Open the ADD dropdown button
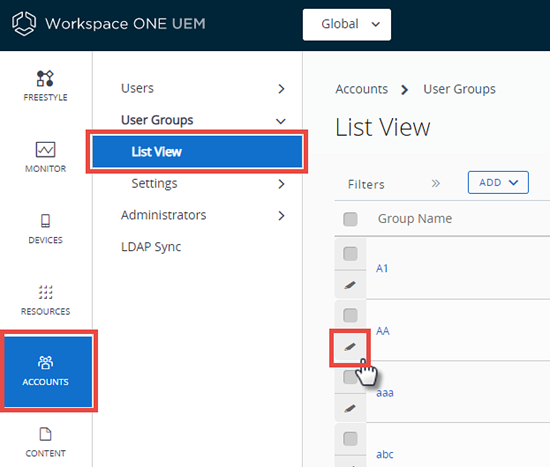 click(498, 182)
